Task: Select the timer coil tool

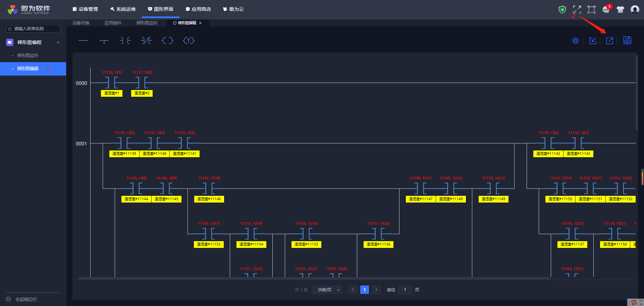Action: click(189, 41)
